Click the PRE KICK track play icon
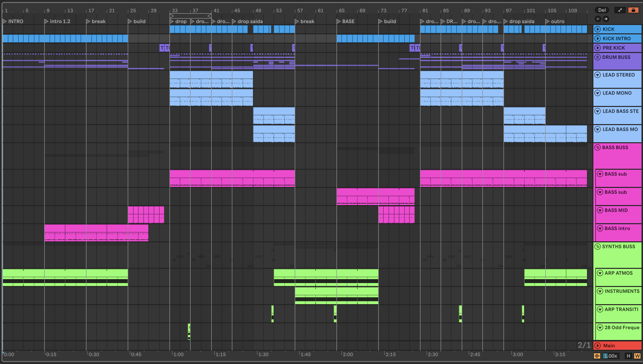Image resolution: width=643 pixels, height=364 pixels. click(598, 48)
